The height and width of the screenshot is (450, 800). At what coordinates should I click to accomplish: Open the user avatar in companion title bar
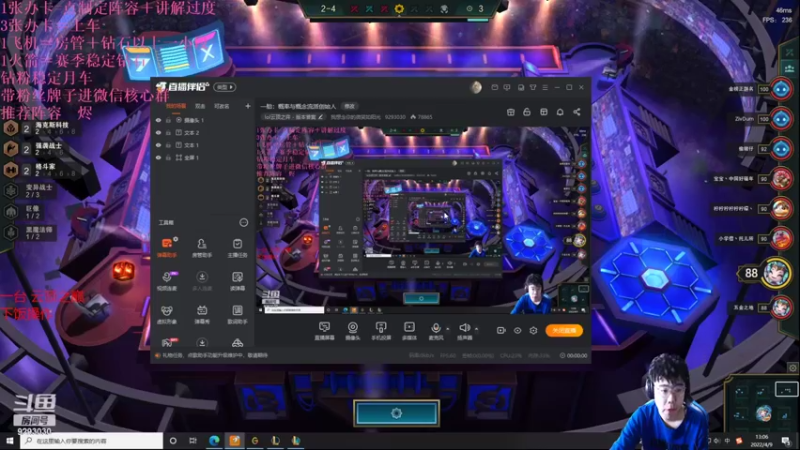point(476,87)
